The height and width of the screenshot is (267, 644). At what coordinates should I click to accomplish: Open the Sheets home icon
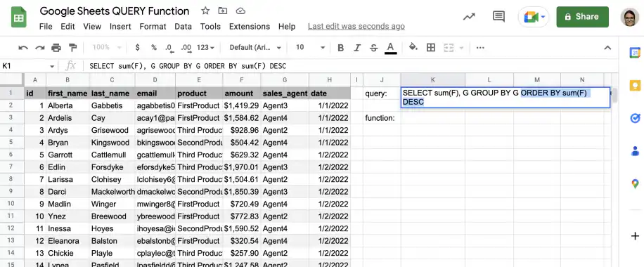pos(18,18)
